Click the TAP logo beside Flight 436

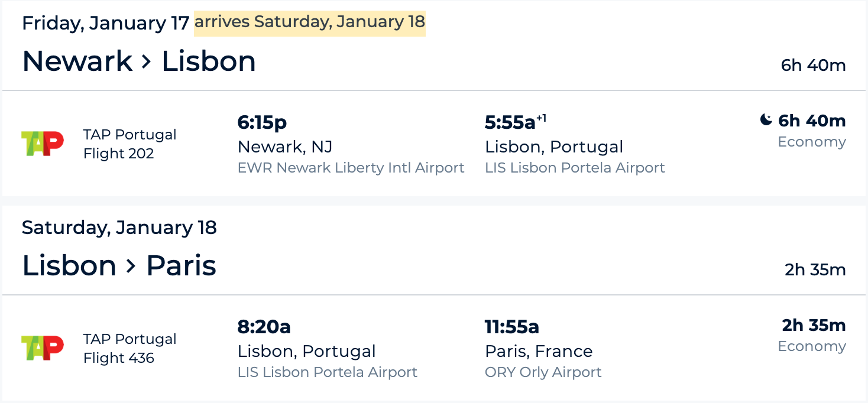[x=42, y=348]
